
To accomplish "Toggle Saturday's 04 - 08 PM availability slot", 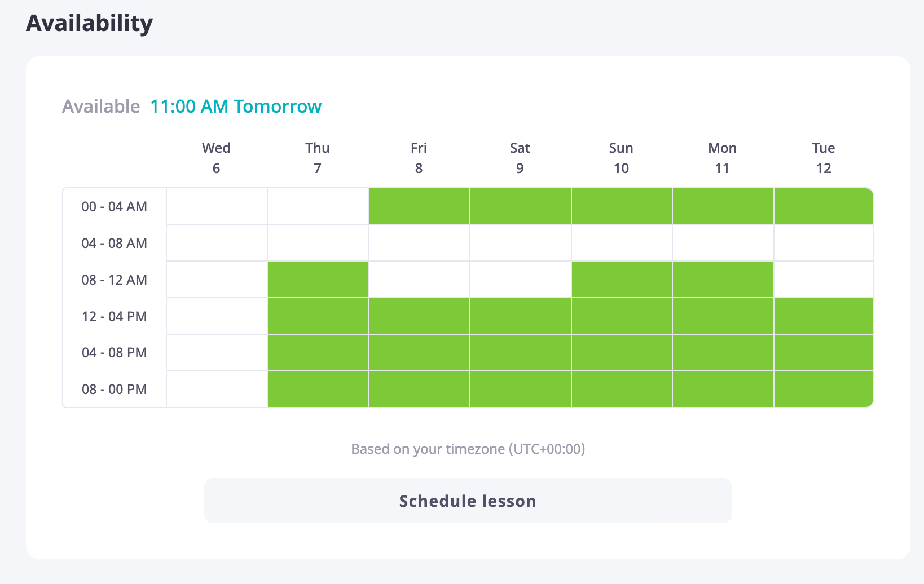I will tap(520, 352).
